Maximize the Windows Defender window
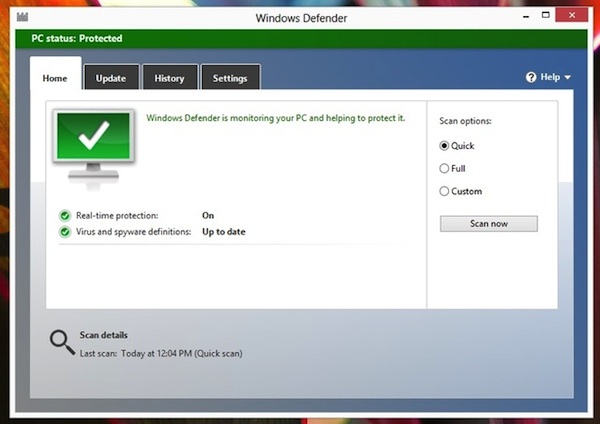Screen dimensions: 600x424 (x=546, y=15)
